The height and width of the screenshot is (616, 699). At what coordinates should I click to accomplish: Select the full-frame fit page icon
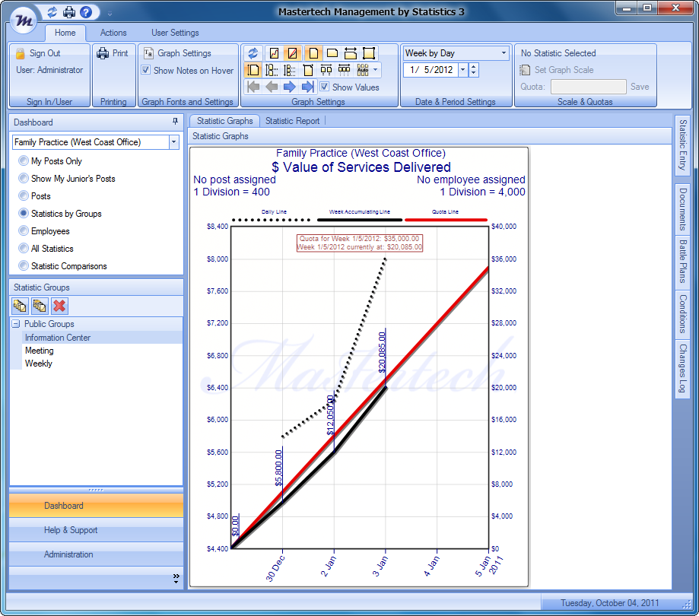coord(369,53)
